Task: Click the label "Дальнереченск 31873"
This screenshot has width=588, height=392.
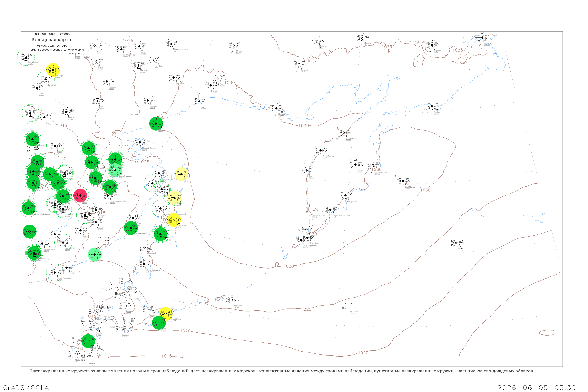Action: (50, 250)
